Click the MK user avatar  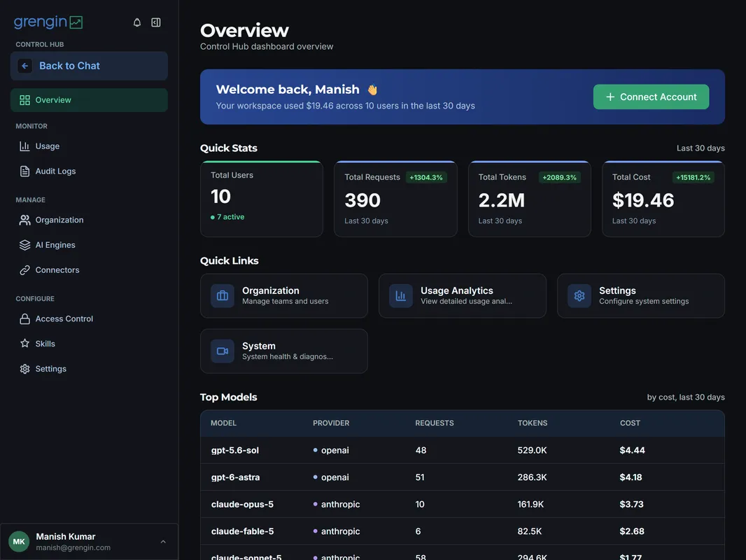[19, 541]
